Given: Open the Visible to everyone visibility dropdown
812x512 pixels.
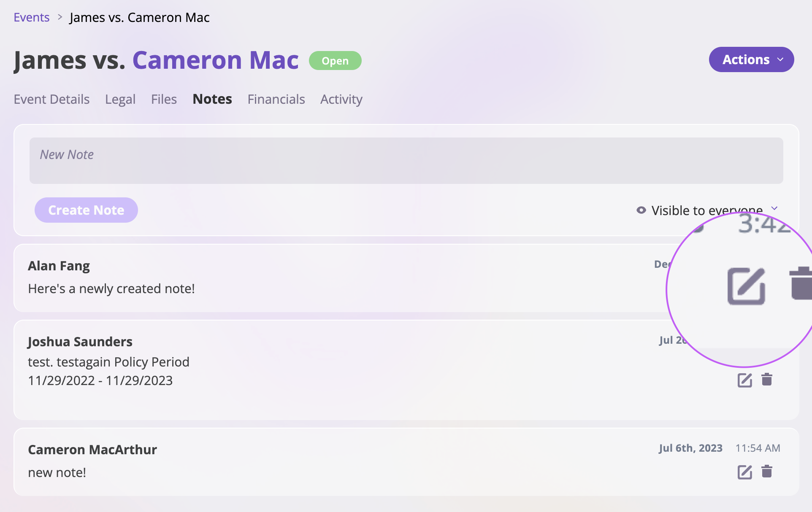Looking at the screenshot, I should coord(707,210).
